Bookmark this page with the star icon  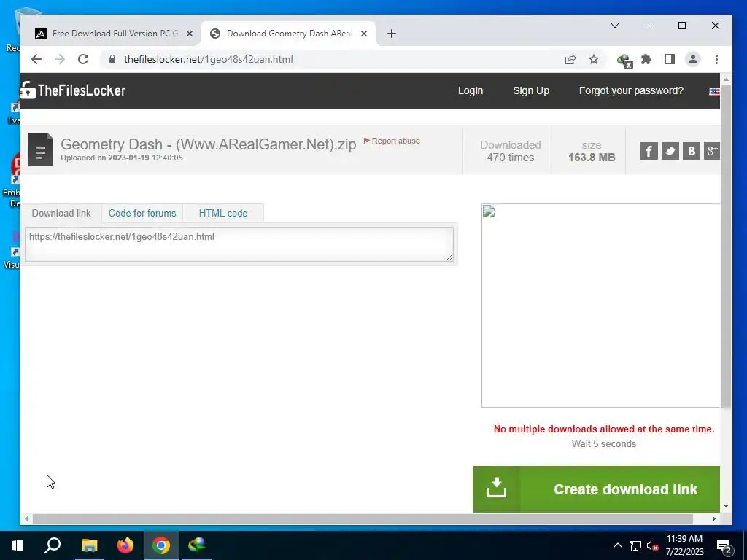point(594,59)
